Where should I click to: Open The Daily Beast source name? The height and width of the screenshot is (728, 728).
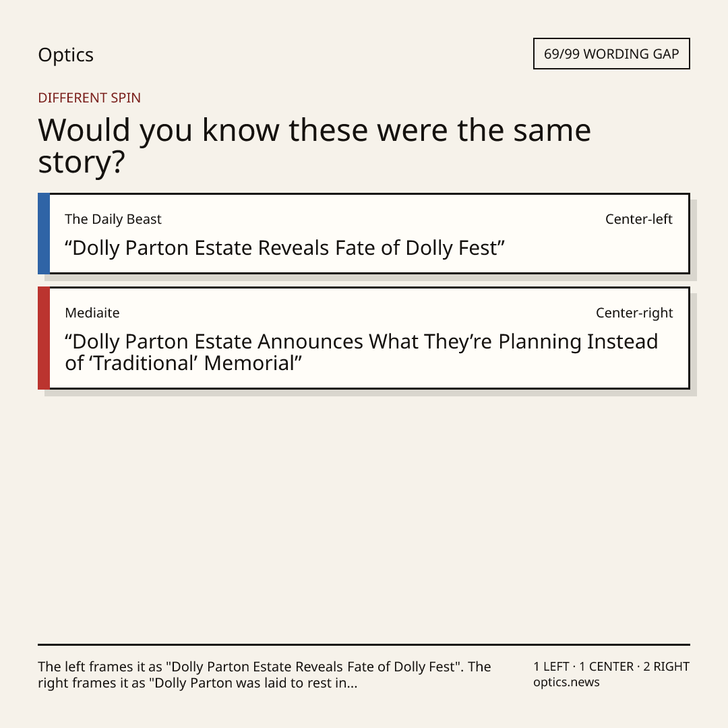coord(113,219)
